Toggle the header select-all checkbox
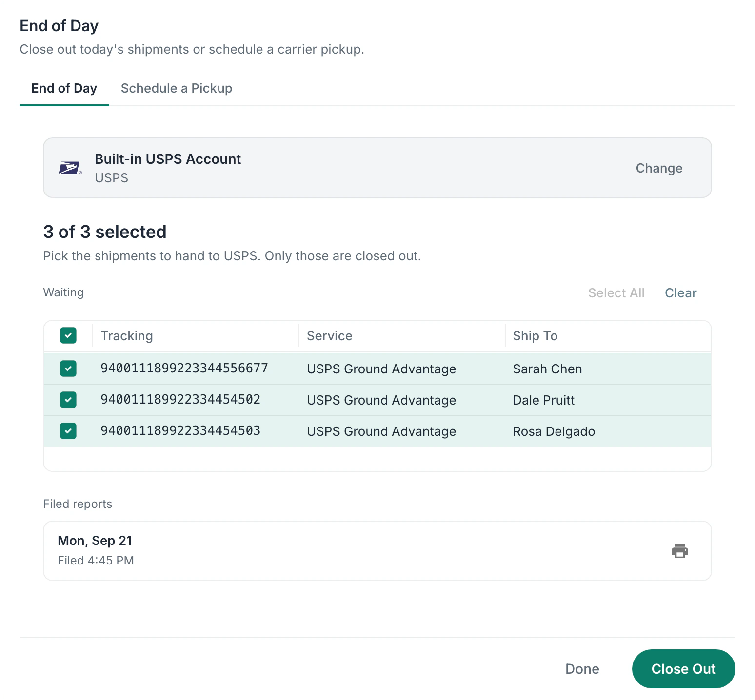The image size is (755, 700). coord(68,335)
